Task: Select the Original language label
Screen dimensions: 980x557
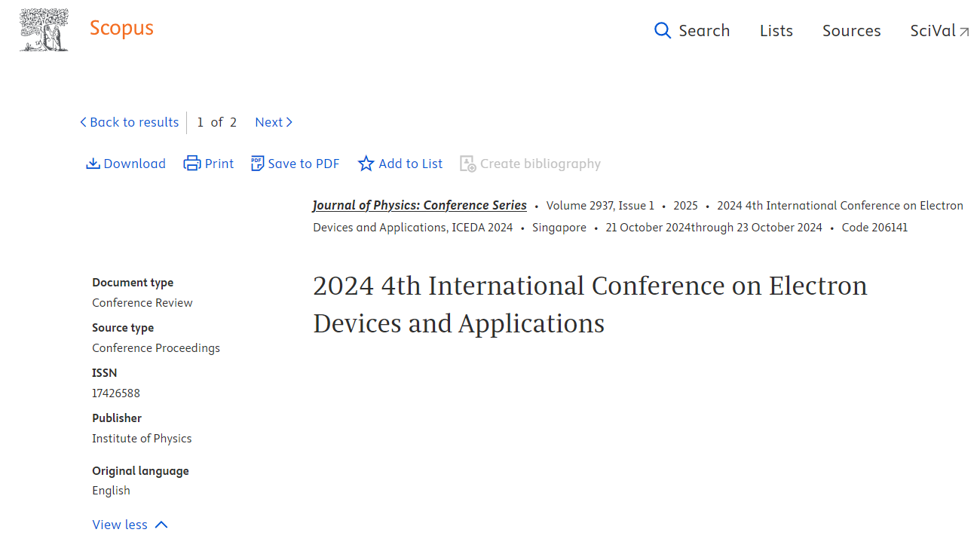Action: (140, 470)
